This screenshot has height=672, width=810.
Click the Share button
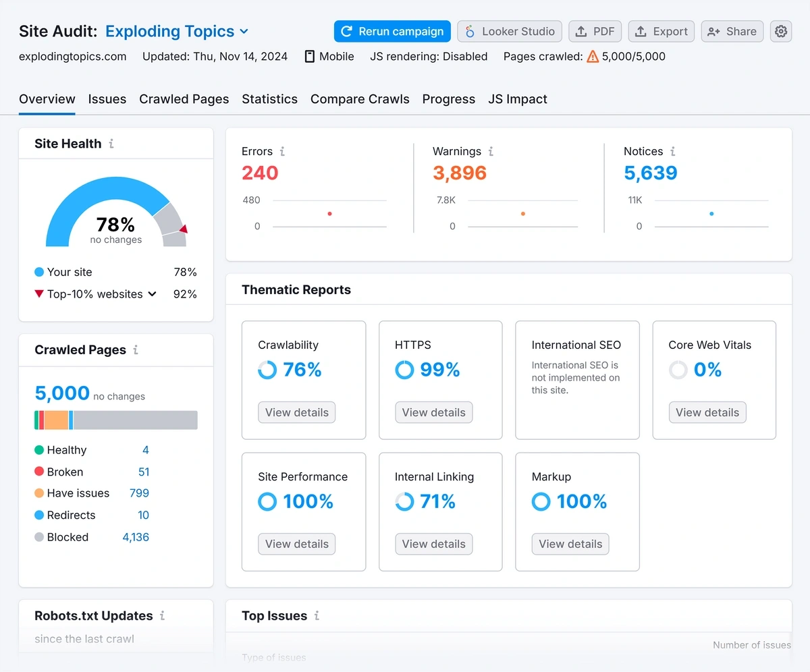pyautogui.click(x=732, y=32)
